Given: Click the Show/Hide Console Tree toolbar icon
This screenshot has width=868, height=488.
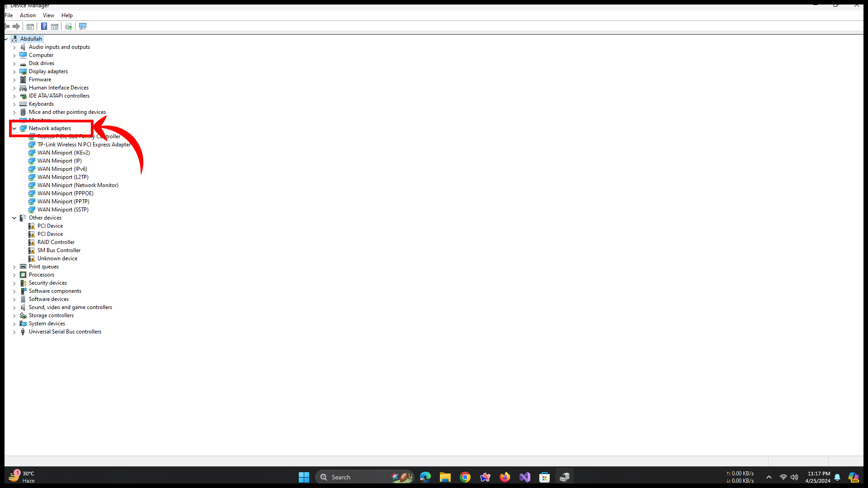Looking at the screenshot, I should click(30, 26).
